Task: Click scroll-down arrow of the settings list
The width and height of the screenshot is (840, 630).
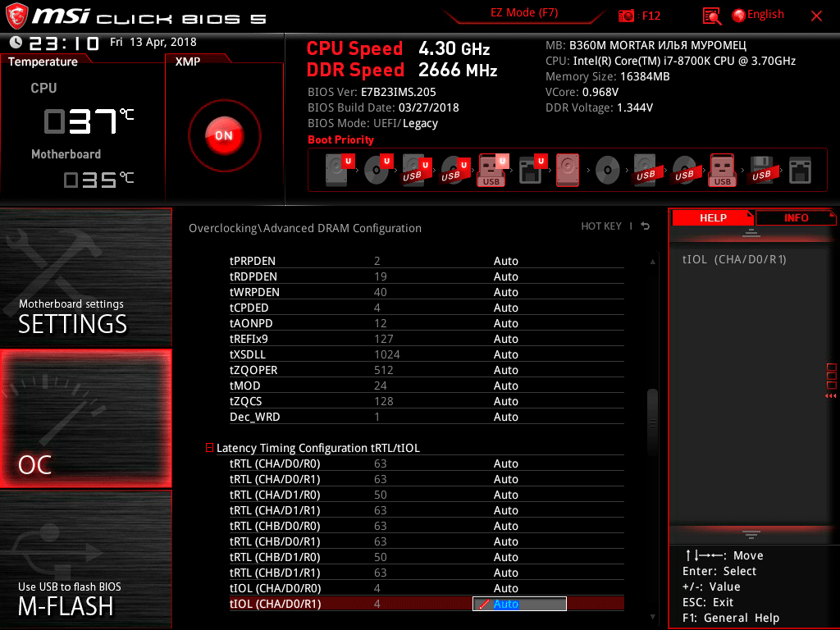Action: point(652,617)
